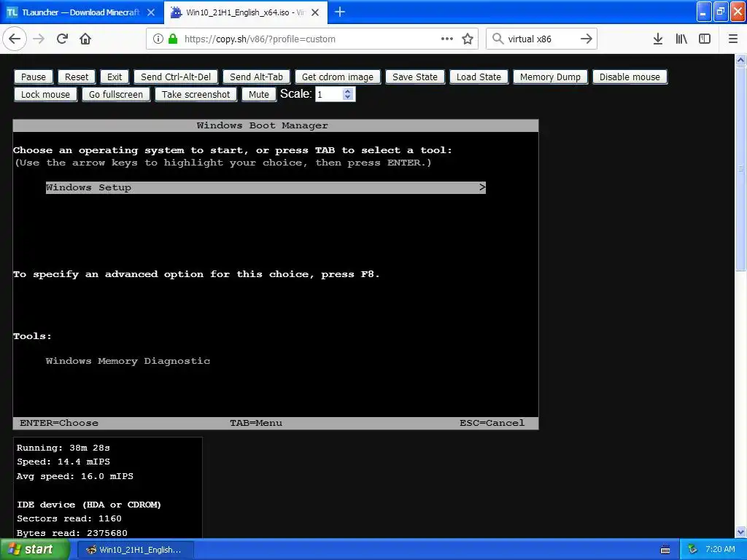Screen dimensions: 747x560
Task: Click Load State
Action: click(x=479, y=77)
